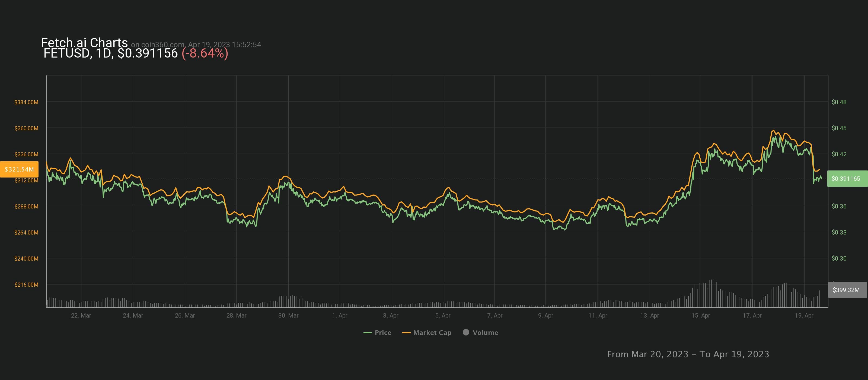Click the $0.45 price axis label
This screenshot has height=380, width=868.
[x=839, y=128]
